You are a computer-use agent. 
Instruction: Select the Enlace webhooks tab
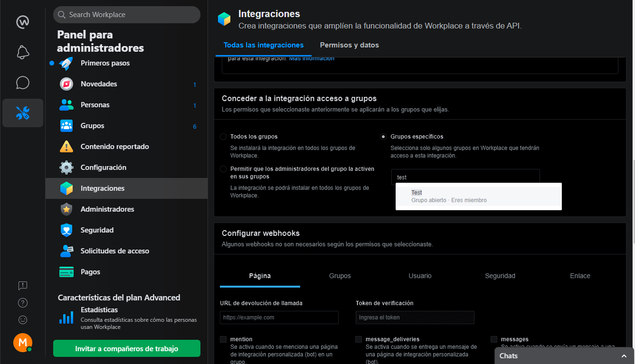(580, 276)
